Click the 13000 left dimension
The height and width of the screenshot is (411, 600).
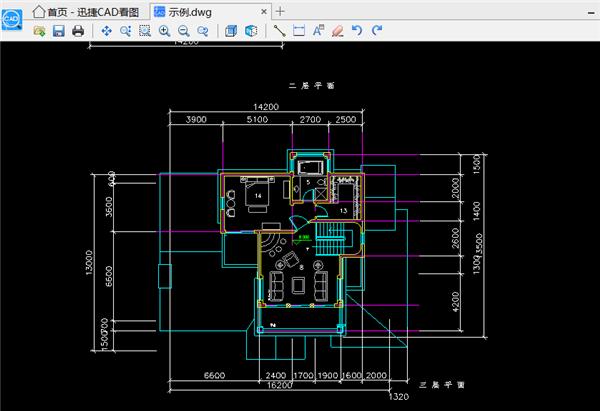click(x=89, y=263)
